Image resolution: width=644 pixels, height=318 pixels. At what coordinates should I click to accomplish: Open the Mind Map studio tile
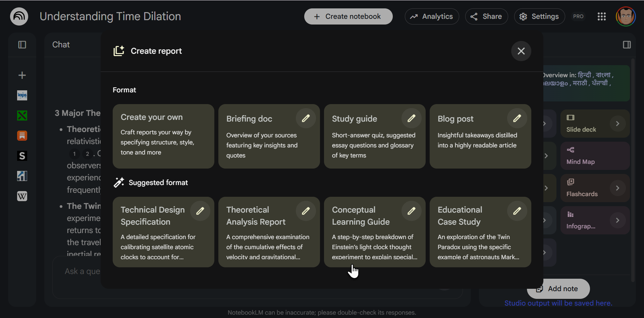coord(595,156)
